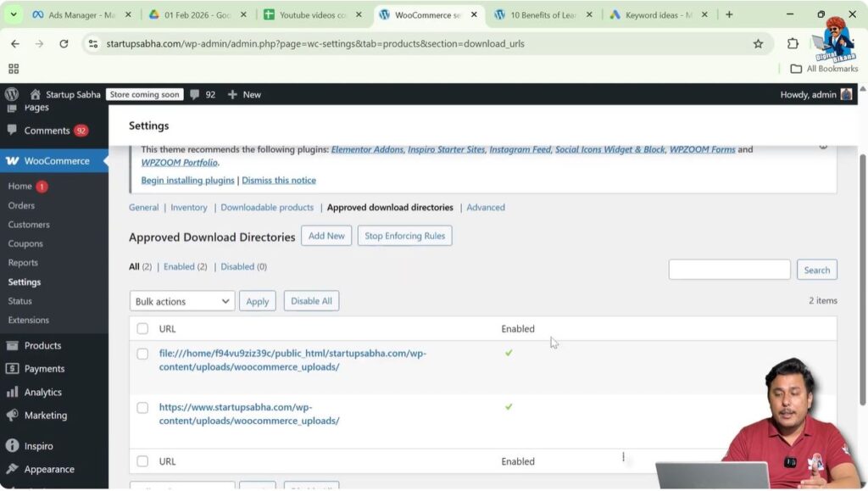
Task: Open the WordPress logo menu in admin bar
Action: coord(11,94)
